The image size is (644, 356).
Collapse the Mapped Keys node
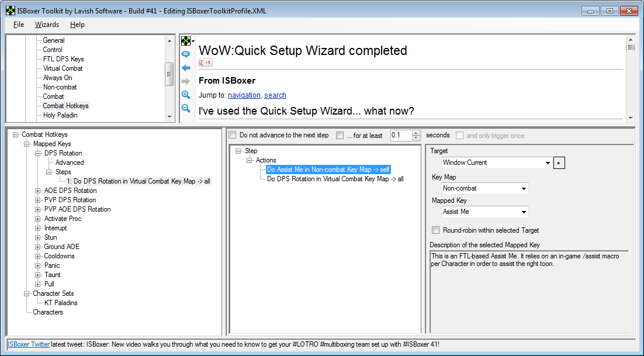[x=27, y=144]
